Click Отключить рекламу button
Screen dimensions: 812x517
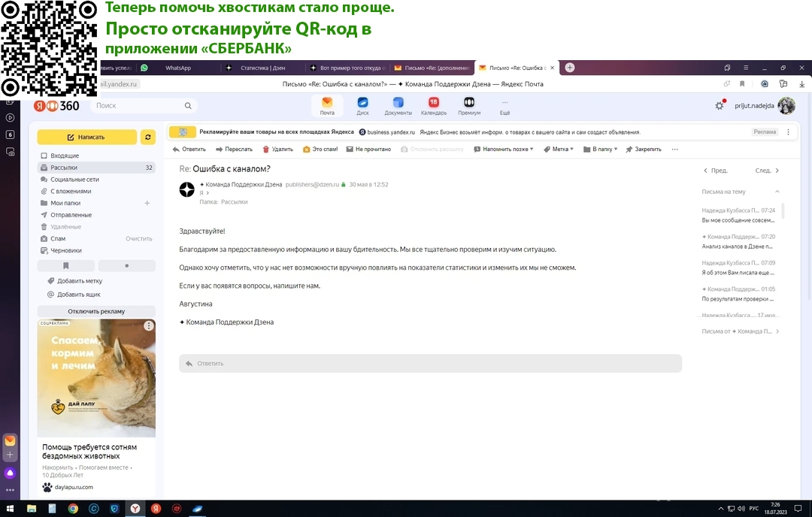click(96, 312)
